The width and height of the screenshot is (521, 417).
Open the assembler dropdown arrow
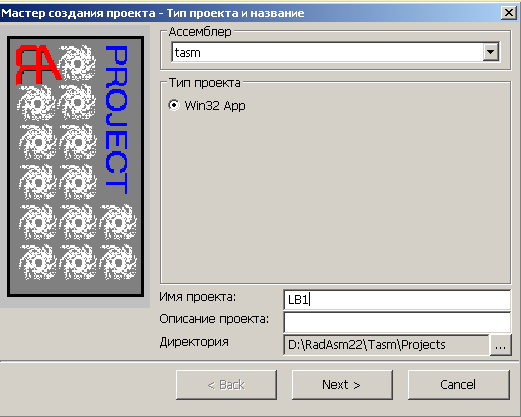click(490, 52)
